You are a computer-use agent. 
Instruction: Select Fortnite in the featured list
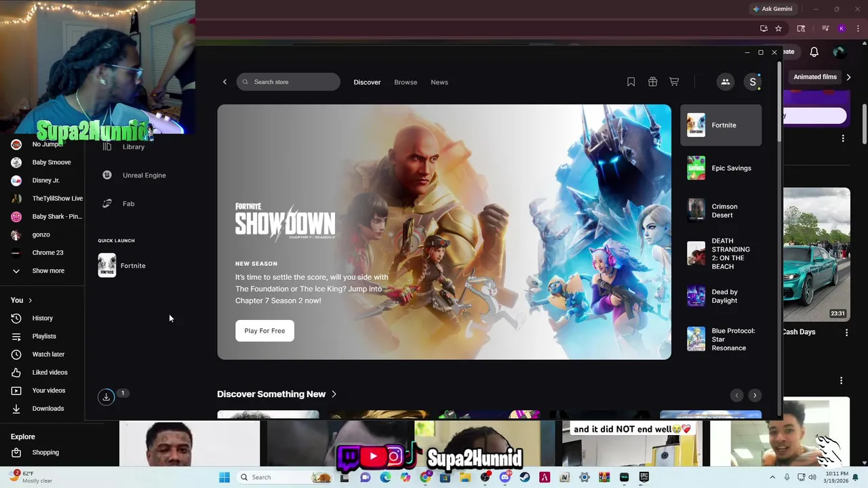tap(721, 125)
